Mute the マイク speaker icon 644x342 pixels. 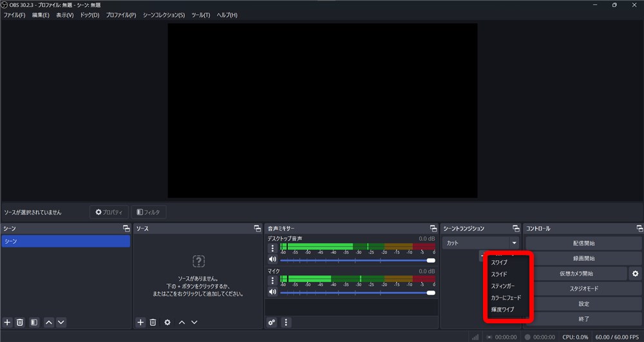272,292
